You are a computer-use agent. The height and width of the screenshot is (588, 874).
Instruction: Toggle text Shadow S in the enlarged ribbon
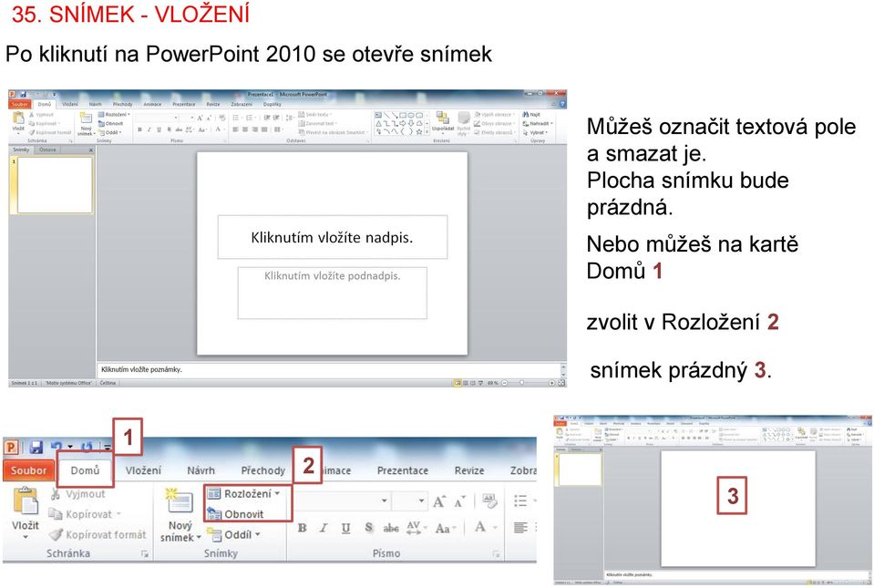tap(368, 527)
